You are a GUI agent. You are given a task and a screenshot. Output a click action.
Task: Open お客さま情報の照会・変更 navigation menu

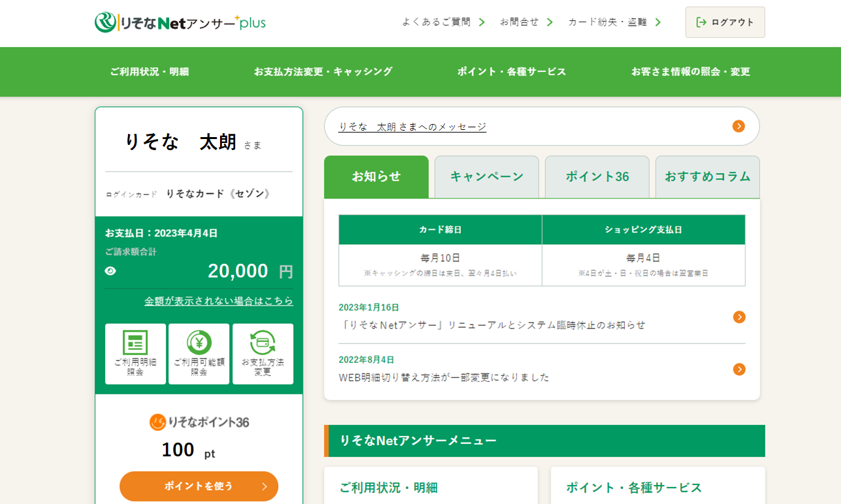click(691, 72)
